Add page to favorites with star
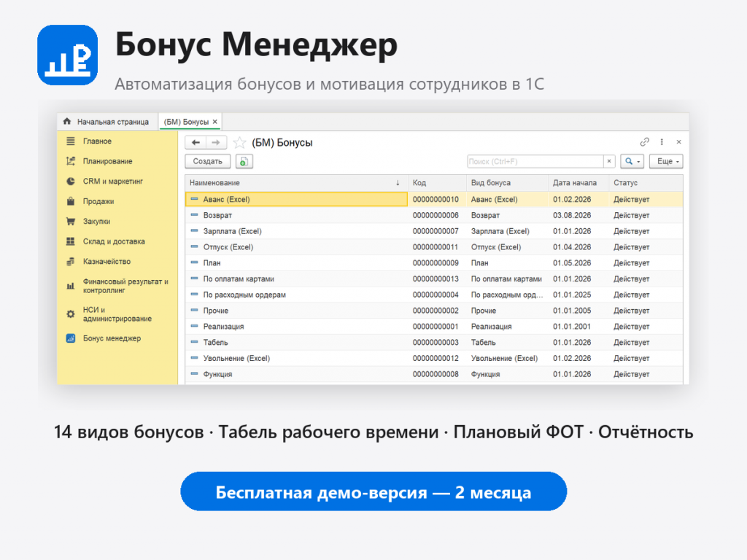 tap(239, 142)
